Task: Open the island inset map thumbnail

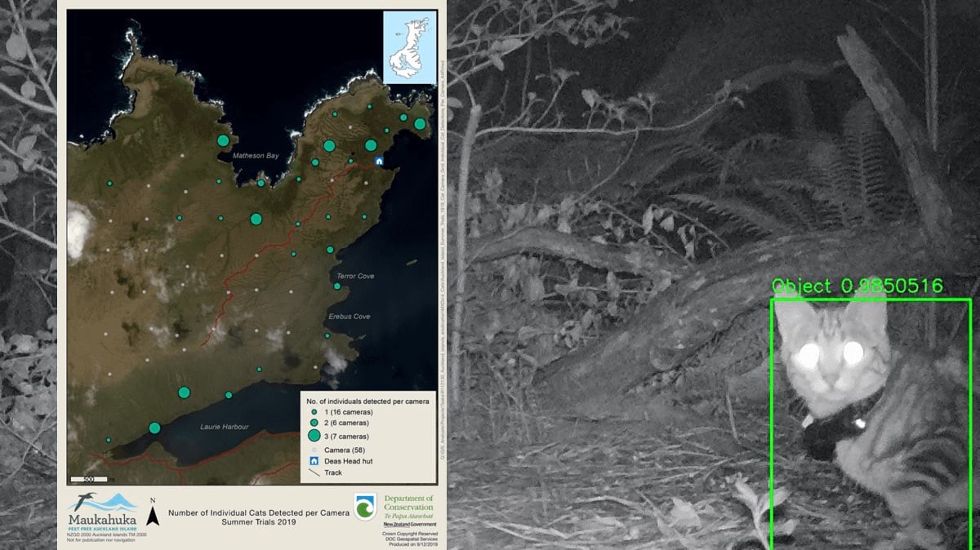Action: [x=408, y=47]
